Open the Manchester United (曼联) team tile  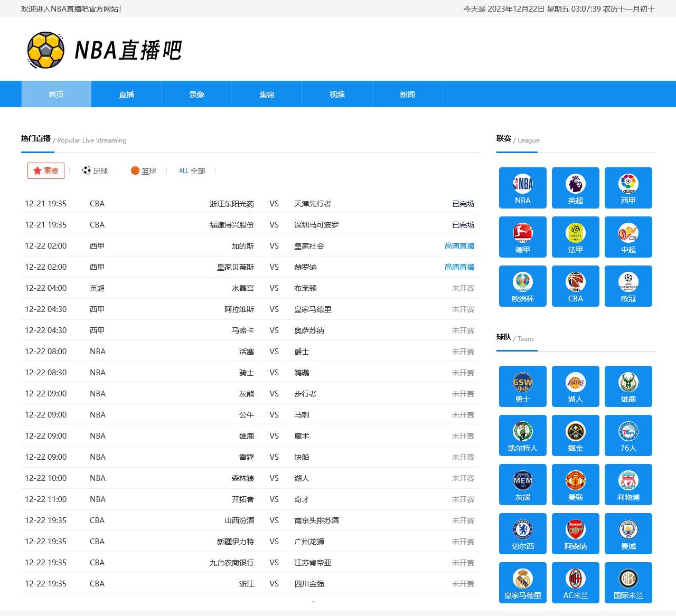575,485
